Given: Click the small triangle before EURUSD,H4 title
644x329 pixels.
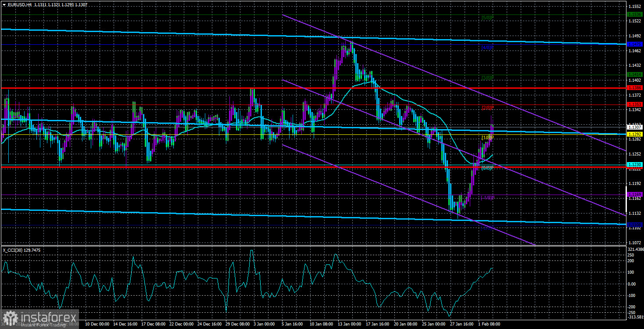Looking at the screenshot, I should 4,4.
